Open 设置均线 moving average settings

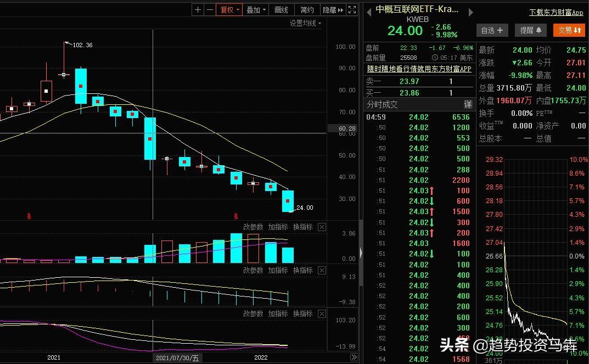click(x=305, y=23)
